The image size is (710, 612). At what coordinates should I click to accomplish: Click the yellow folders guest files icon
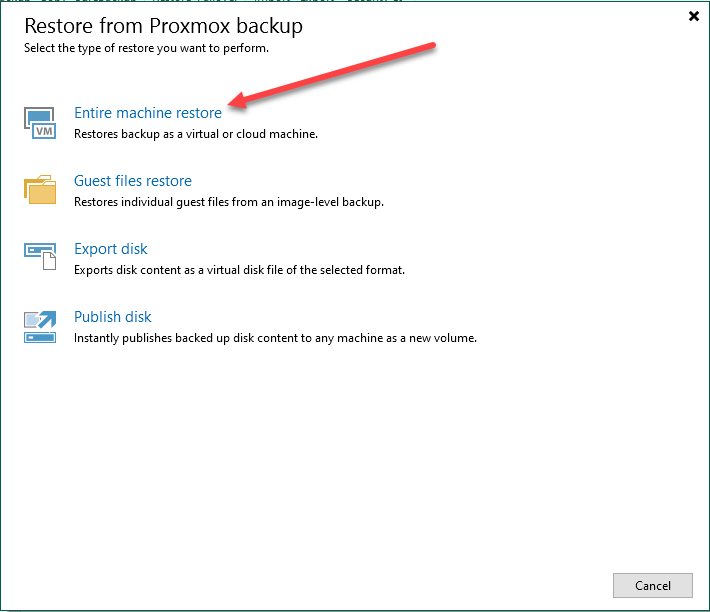[x=40, y=190]
